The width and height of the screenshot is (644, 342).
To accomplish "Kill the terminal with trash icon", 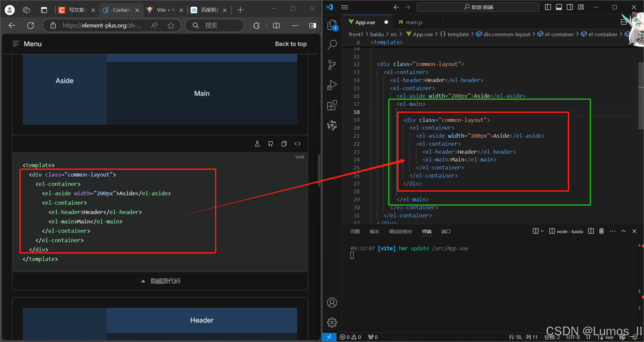I will (x=601, y=231).
